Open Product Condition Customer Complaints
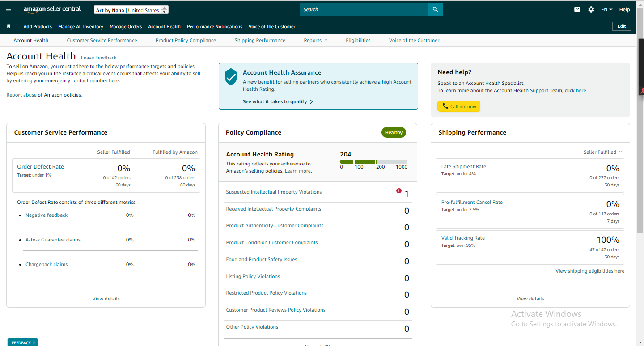 [272, 242]
